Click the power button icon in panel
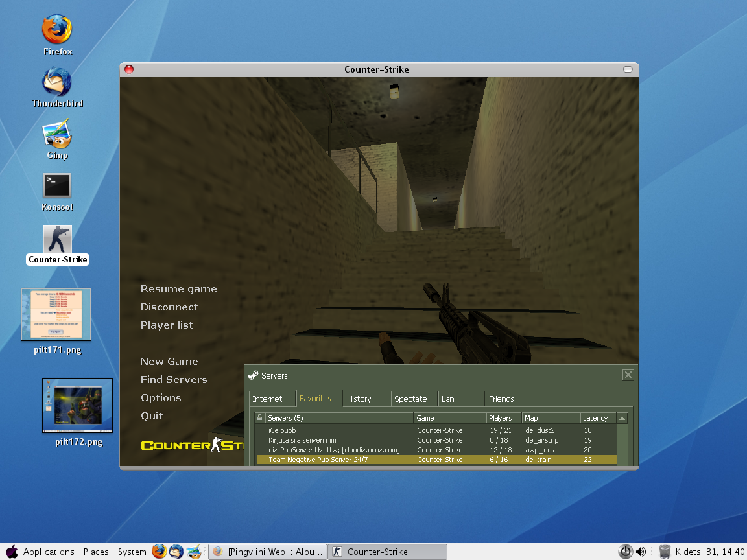747x560 pixels. click(x=625, y=552)
